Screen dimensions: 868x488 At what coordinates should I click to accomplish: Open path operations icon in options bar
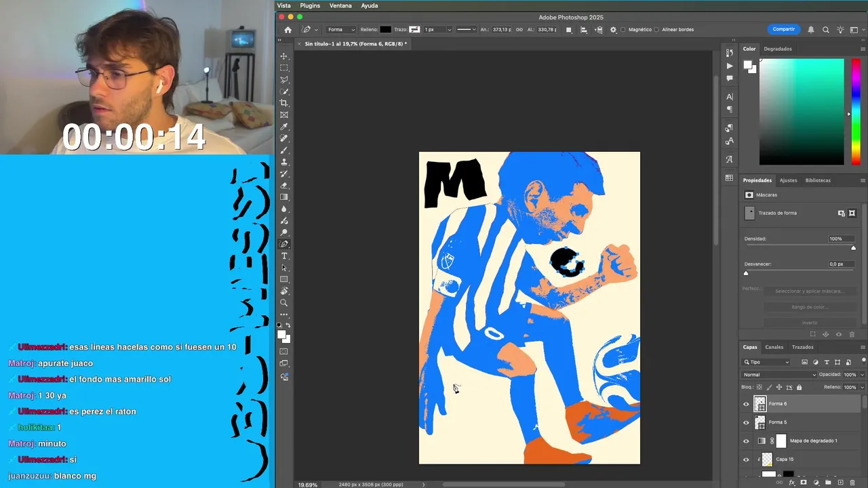(569, 30)
